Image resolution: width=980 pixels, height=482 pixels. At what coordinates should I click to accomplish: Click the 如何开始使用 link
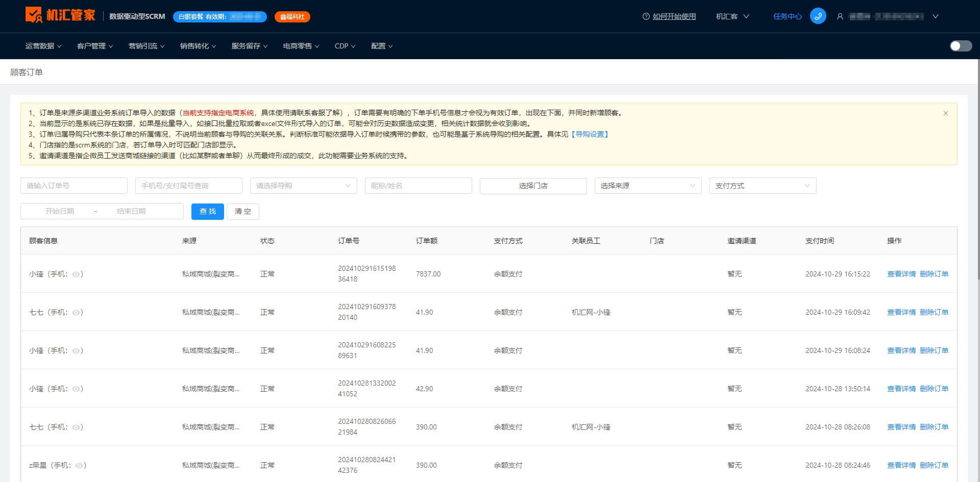pyautogui.click(x=674, y=16)
